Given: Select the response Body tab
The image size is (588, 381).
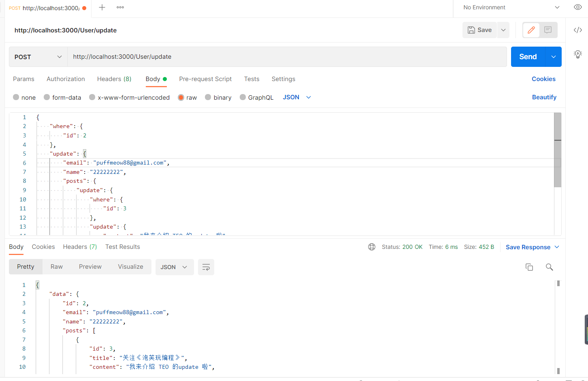Looking at the screenshot, I should point(16,247).
